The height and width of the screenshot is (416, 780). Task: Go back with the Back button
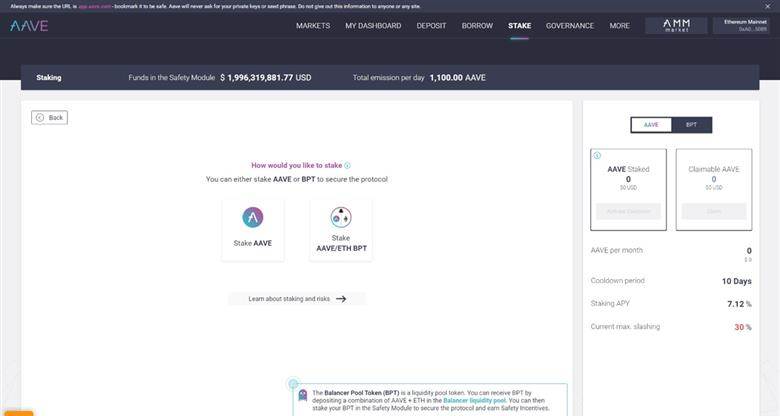pyautogui.click(x=49, y=117)
